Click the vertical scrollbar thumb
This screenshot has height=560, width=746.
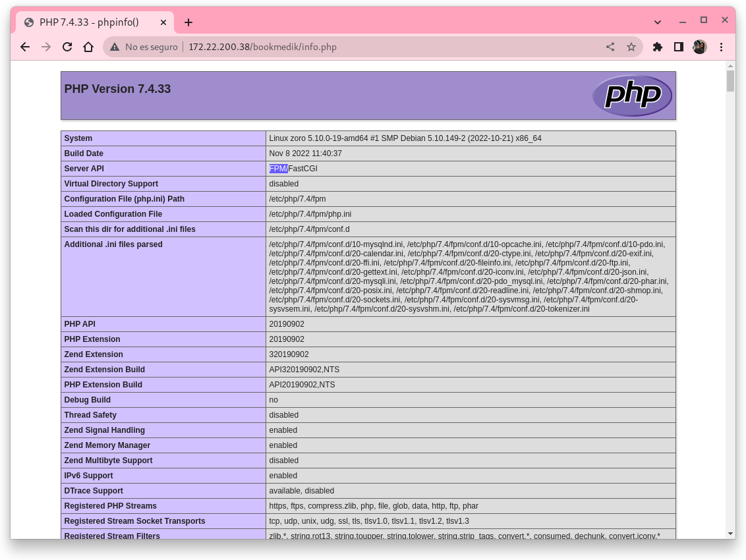tap(730, 80)
